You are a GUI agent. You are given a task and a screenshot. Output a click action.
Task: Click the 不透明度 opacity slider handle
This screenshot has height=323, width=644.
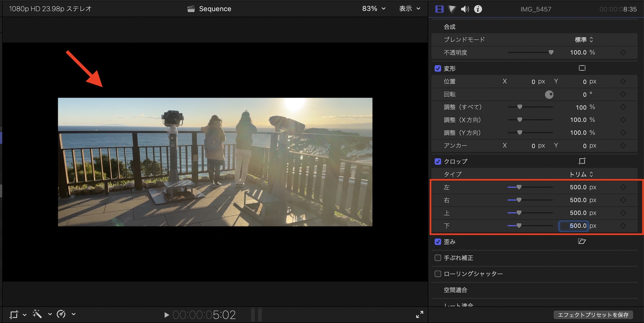coord(551,52)
